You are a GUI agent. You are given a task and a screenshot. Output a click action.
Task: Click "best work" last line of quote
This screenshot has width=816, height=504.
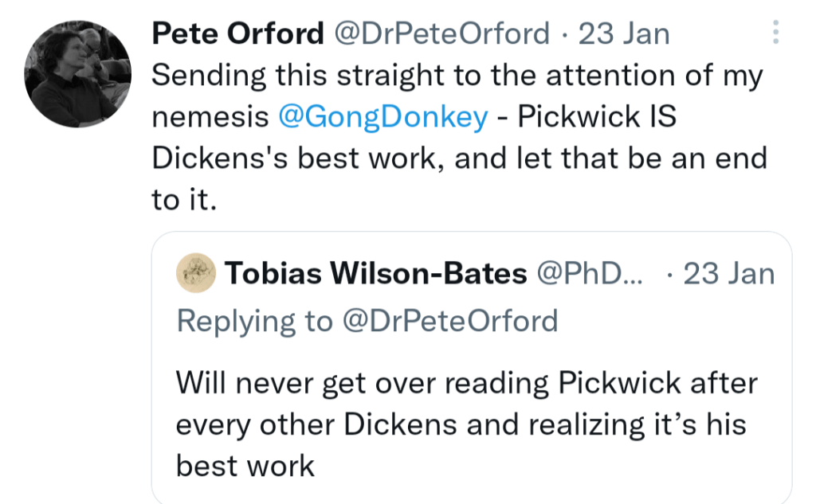coord(245,465)
